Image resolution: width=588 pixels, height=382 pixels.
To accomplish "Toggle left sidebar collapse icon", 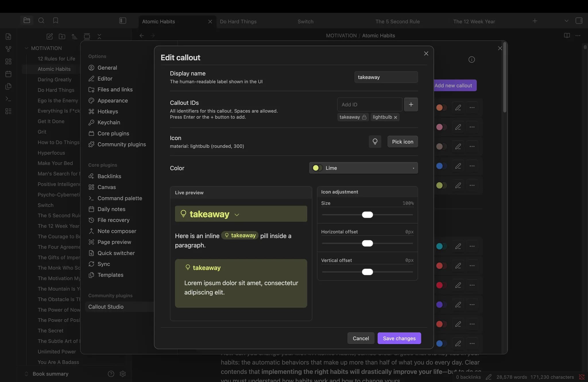I will pyautogui.click(x=123, y=20).
